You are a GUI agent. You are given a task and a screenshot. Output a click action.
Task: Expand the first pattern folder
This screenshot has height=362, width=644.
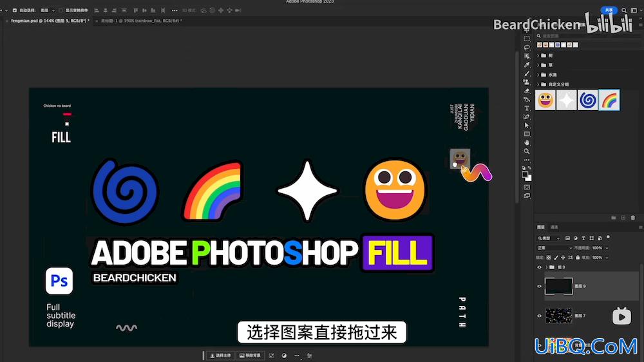click(538, 55)
